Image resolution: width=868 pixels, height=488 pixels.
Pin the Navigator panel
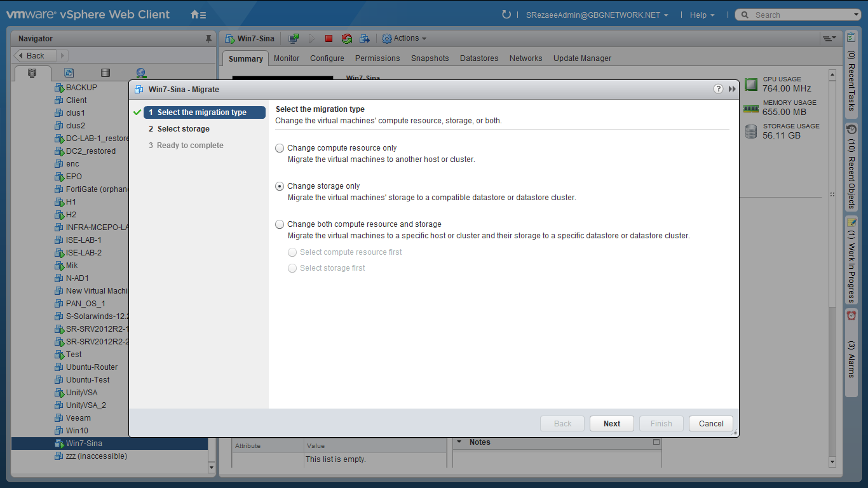(x=208, y=39)
